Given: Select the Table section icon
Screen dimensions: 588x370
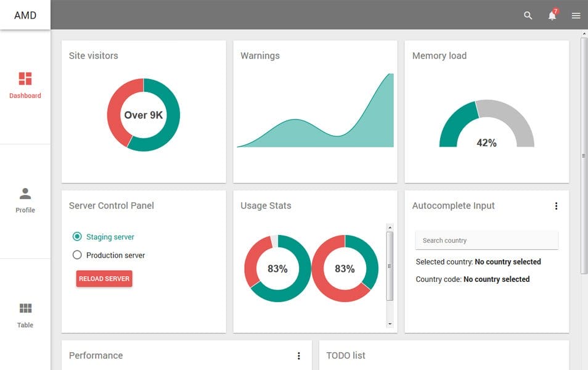Looking at the screenshot, I should coord(25,308).
